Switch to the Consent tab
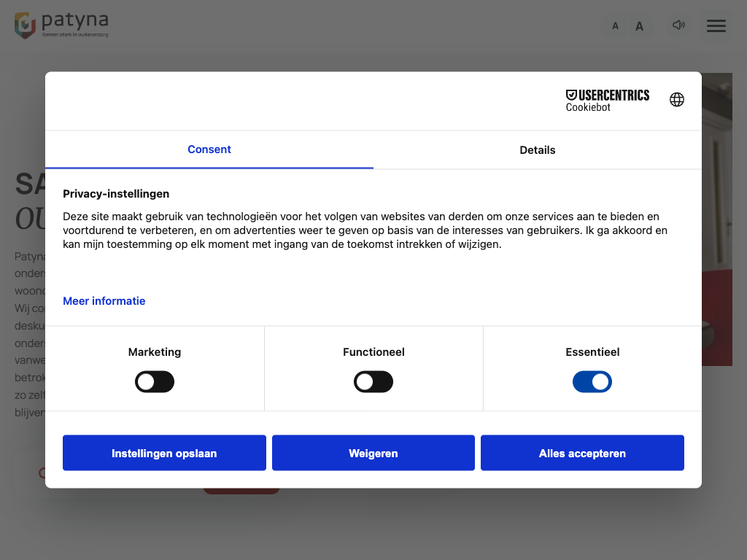Screen dimensions: 747x560 [x=209, y=149]
